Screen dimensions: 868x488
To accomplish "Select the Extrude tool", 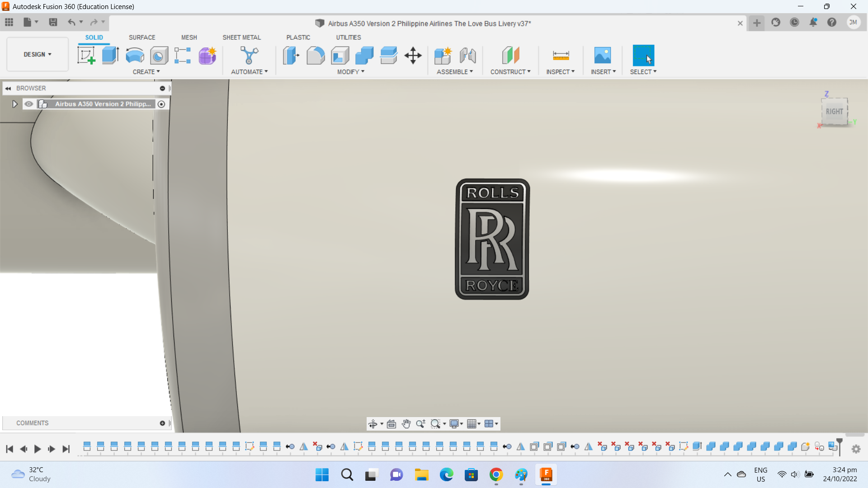I will click(110, 56).
